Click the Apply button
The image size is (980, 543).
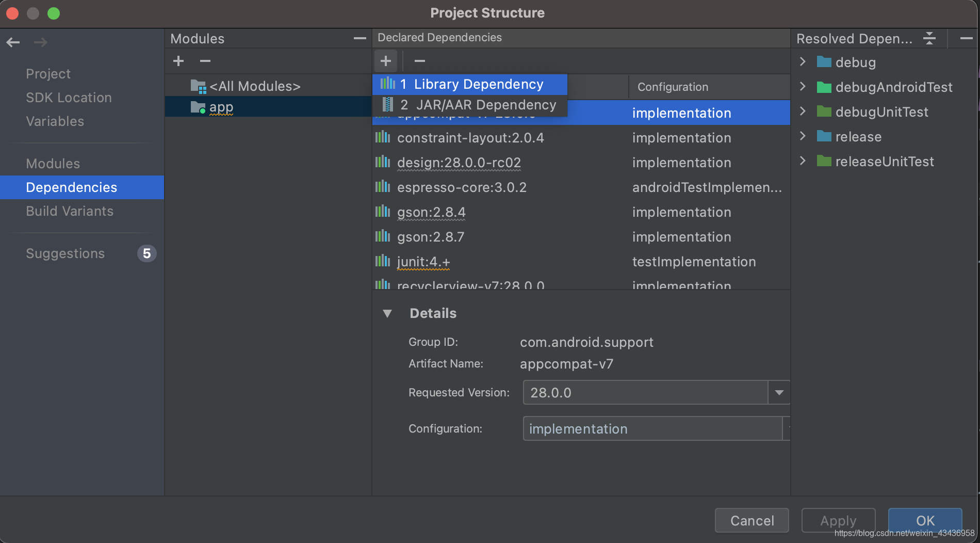(838, 520)
